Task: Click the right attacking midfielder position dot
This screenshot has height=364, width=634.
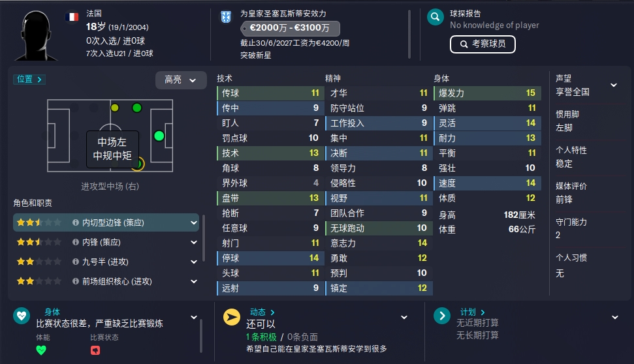Action: (x=138, y=164)
